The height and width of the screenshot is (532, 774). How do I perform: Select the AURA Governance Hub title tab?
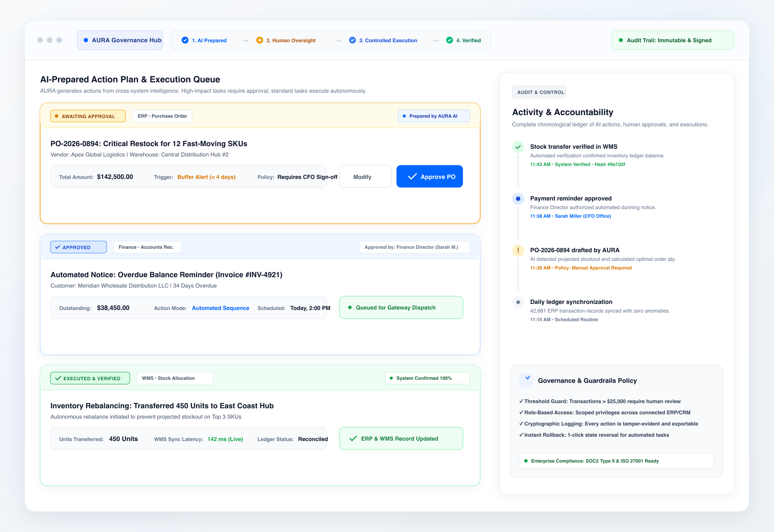120,40
